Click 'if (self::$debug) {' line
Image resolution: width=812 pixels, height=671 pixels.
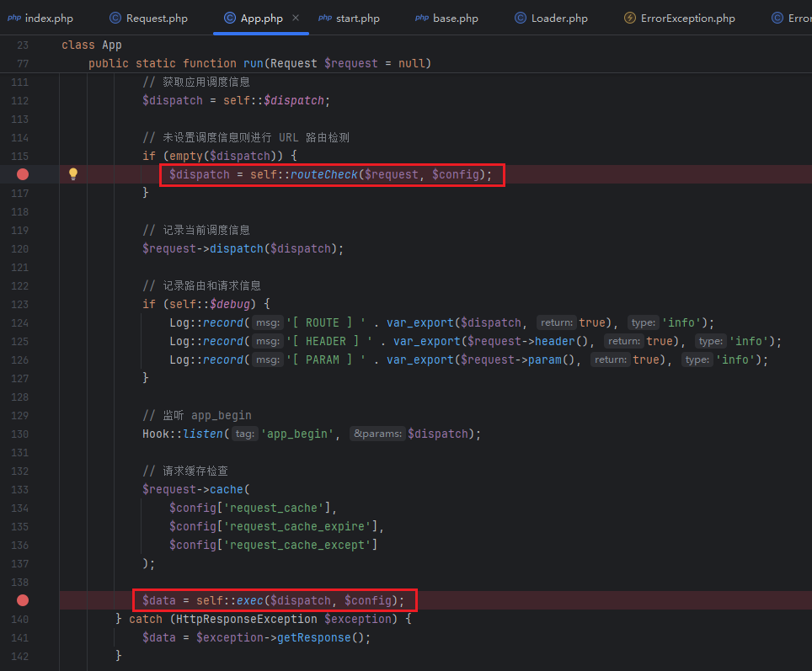click(x=206, y=304)
